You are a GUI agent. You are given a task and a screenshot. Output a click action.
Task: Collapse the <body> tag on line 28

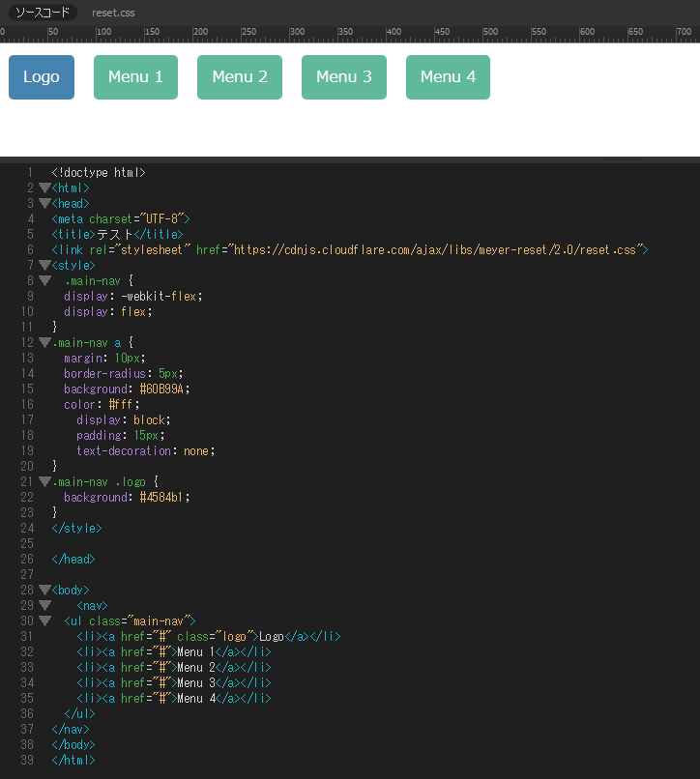tap(44, 590)
